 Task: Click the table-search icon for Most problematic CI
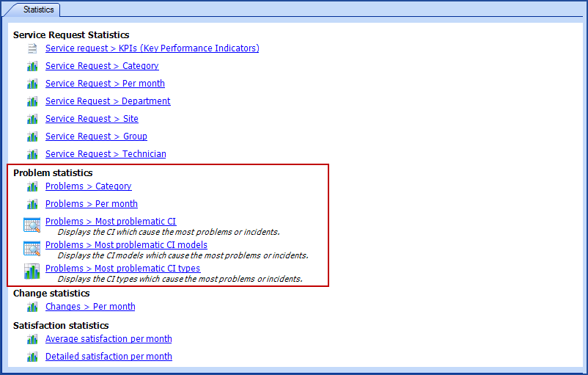tap(32, 225)
